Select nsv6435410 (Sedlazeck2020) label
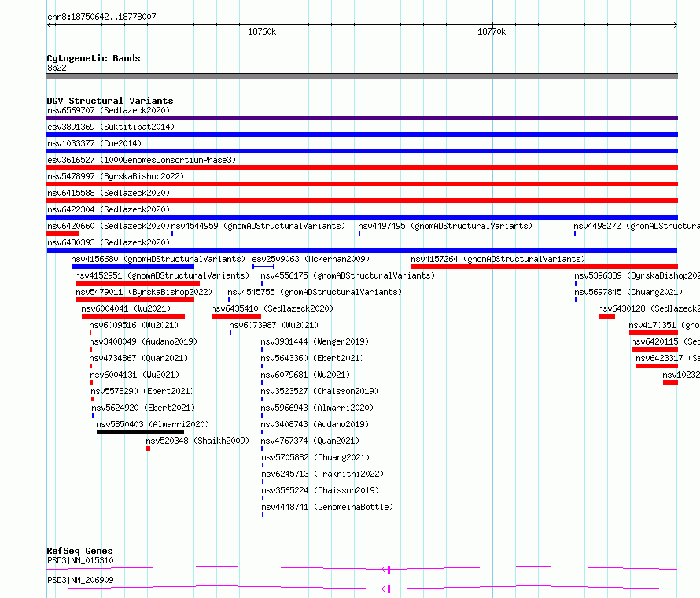 (x=272, y=308)
